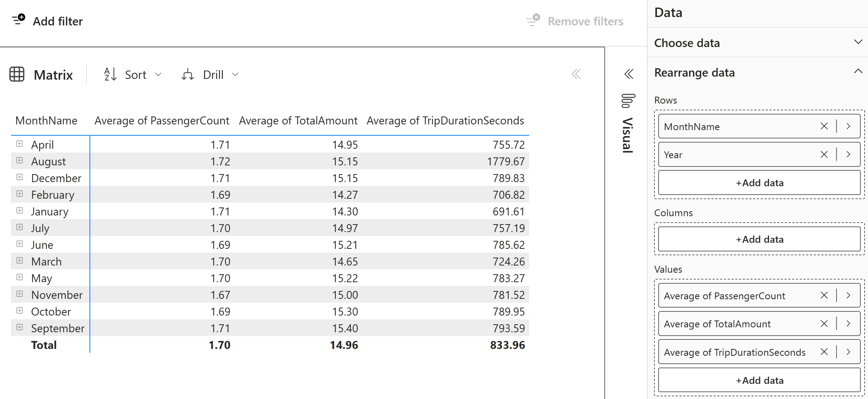
Task: Click the 15.30 value for October
Action: 345,312
